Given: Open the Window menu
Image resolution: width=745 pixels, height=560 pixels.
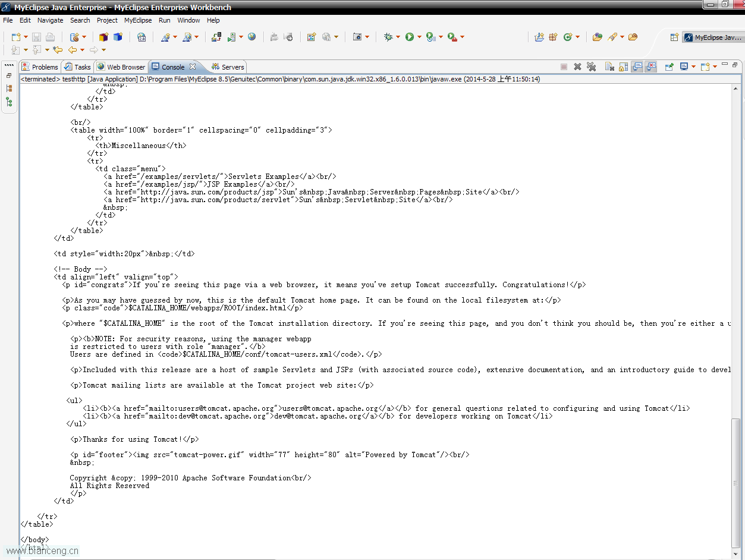Looking at the screenshot, I should tap(188, 20).
